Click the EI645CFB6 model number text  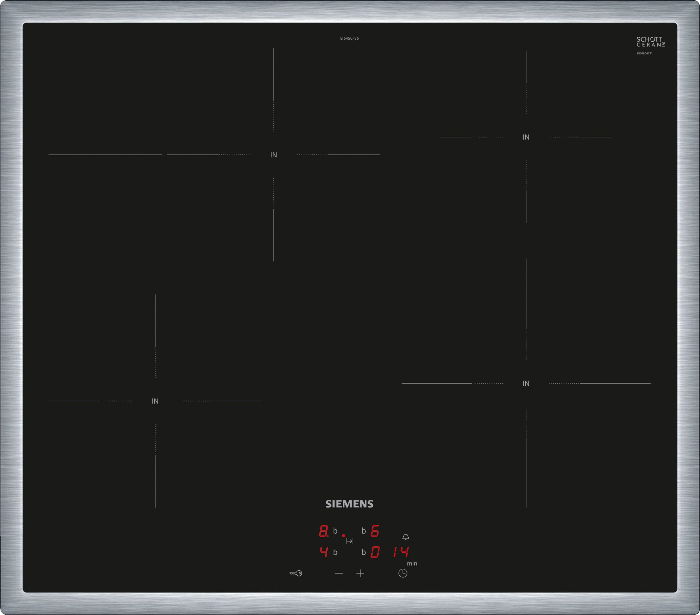pyautogui.click(x=349, y=38)
